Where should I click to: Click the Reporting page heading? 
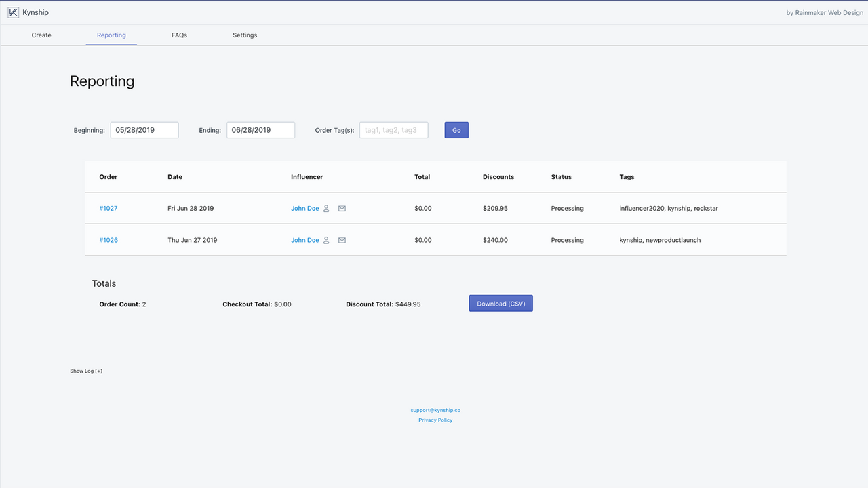point(102,81)
